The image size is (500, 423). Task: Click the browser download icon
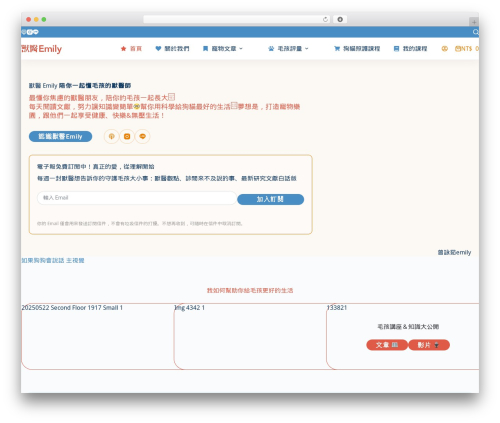tap(340, 19)
